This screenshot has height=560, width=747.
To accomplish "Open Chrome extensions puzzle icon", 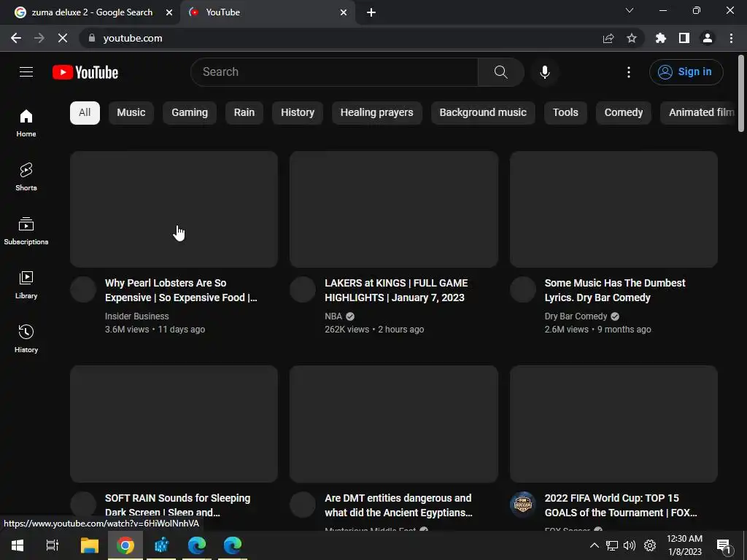I will click(x=661, y=38).
